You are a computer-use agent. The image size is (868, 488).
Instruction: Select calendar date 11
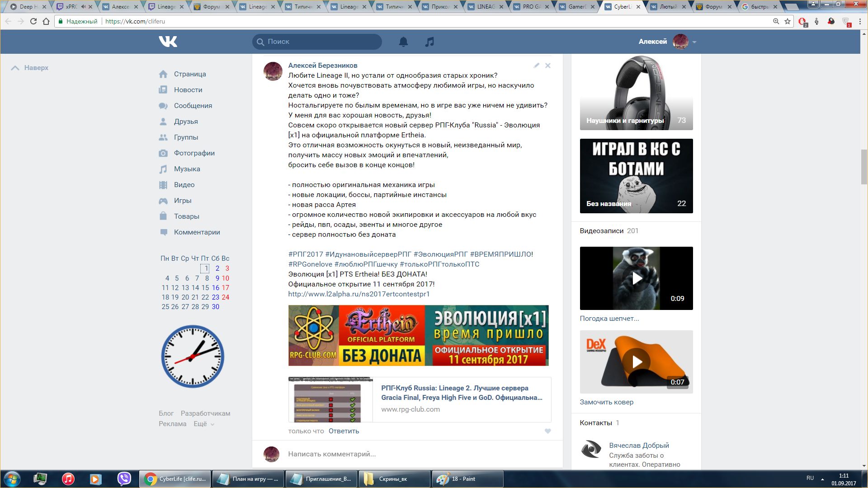click(165, 288)
